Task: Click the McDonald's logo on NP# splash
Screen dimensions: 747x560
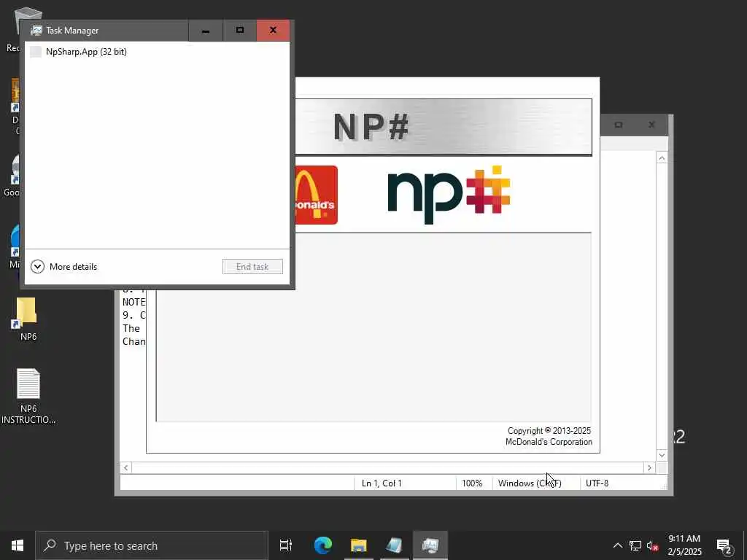Action: click(316, 195)
